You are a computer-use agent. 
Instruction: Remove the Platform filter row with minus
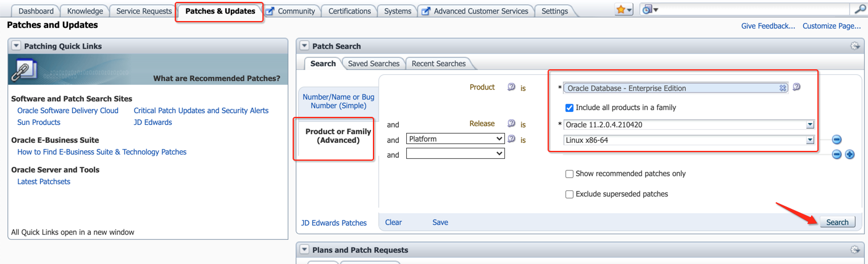click(x=837, y=140)
